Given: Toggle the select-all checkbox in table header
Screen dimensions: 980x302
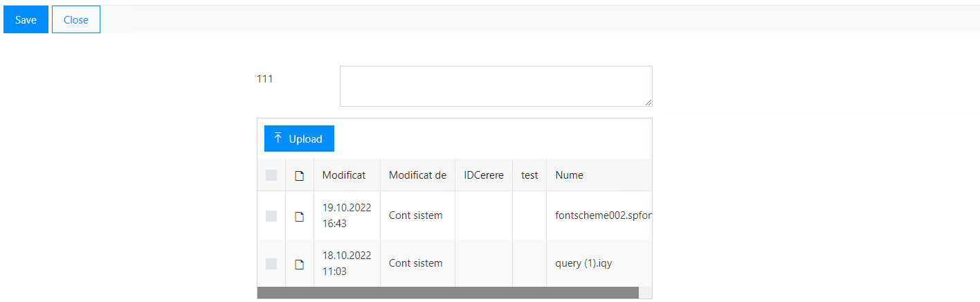Looking at the screenshot, I should point(271,175).
